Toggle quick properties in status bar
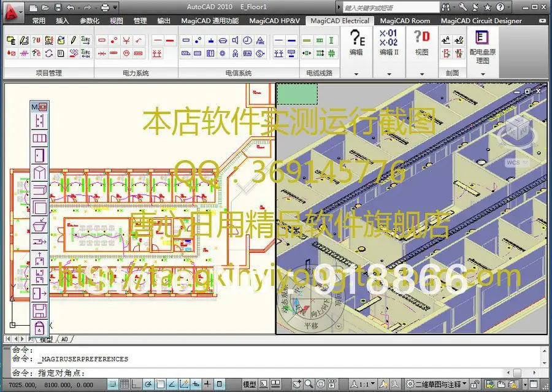Viewport: 552px width, 392px height. (219, 384)
